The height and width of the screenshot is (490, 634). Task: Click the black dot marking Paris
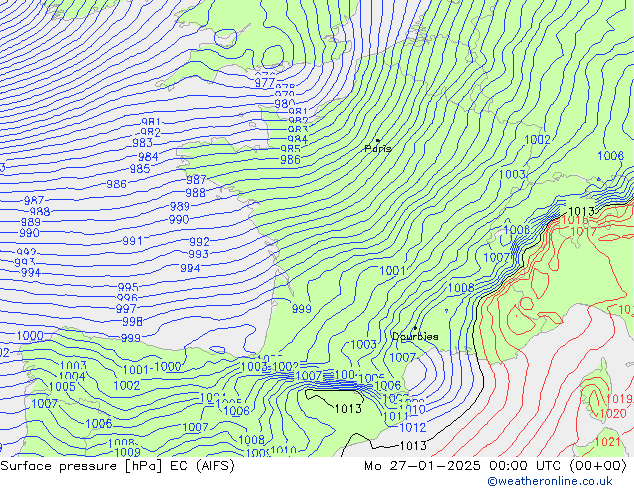coord(378,140)
